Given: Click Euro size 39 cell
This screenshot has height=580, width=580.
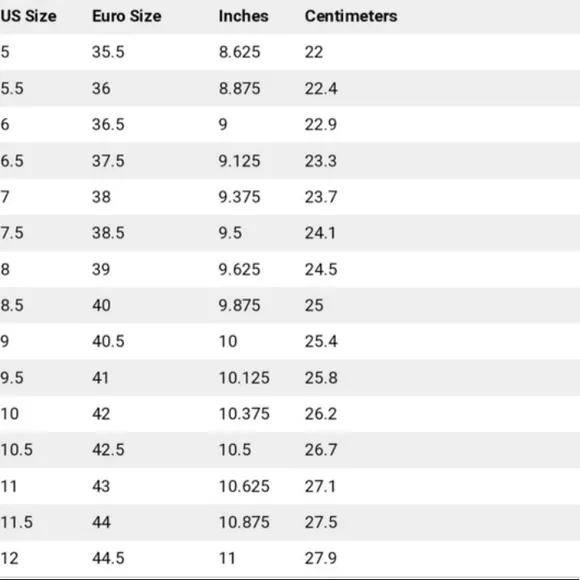Looking at the screenshot, I should pos(101,269).
